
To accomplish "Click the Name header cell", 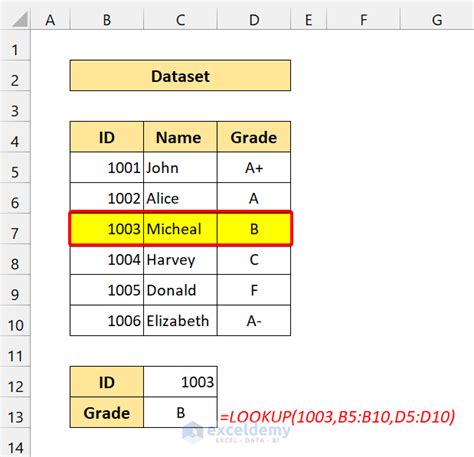I will coord(180,137).
